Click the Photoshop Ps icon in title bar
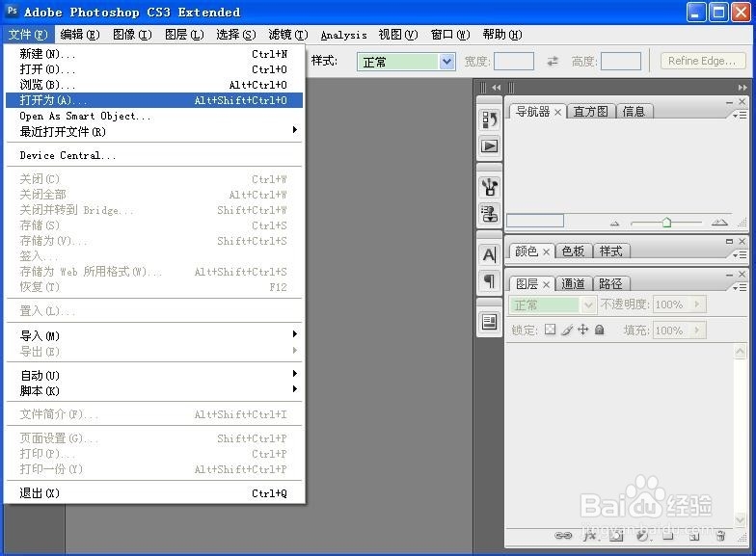 pos(13,11)
